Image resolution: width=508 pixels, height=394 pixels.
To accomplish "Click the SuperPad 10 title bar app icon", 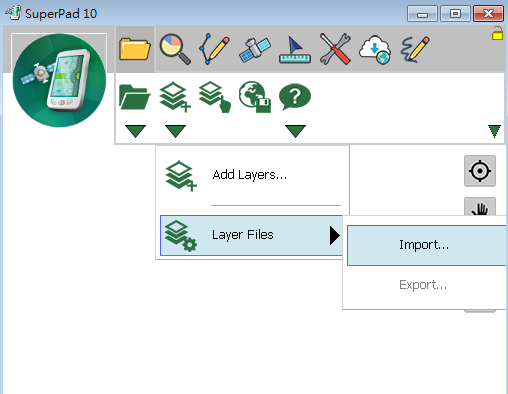I will tap(13, 13).
